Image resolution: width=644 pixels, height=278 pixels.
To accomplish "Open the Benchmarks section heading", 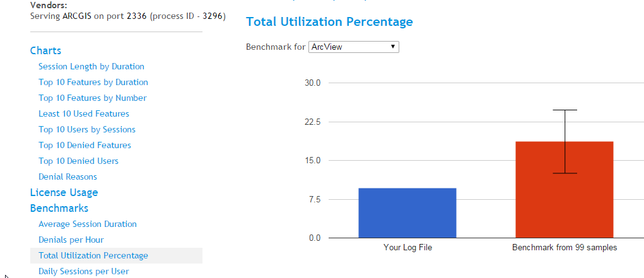I will pyautogui.click(x=59, y=208).
